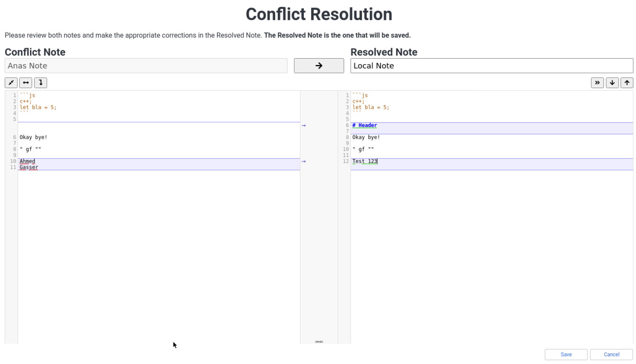Copy conflict title using large arrow button
The image size is (636, 364).
coord(319,66)
